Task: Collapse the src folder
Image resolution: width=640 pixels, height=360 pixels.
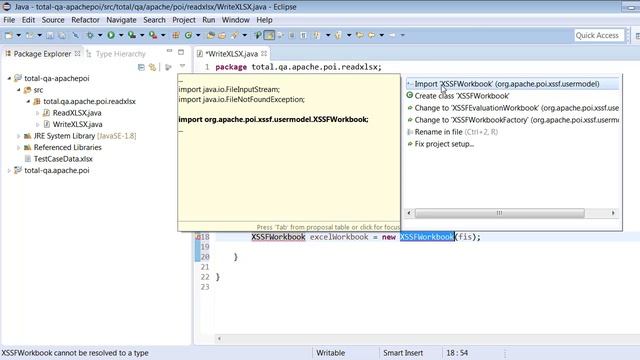Action: click(18, 90)
